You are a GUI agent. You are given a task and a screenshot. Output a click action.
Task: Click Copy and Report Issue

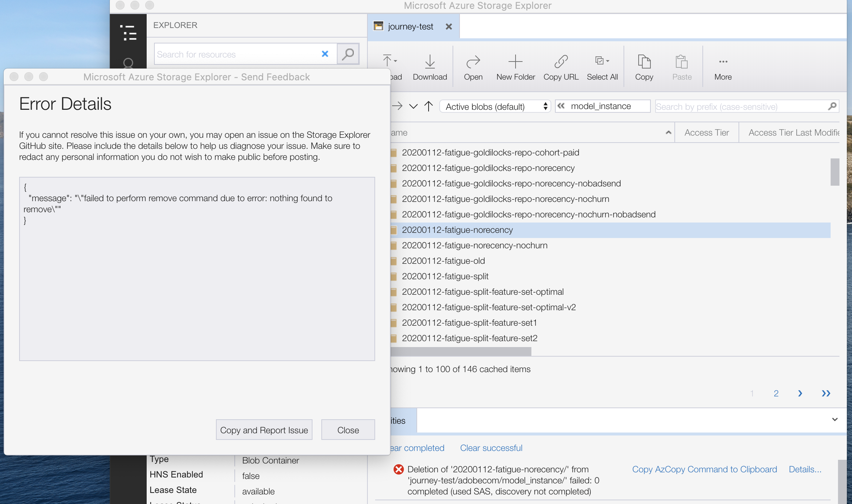pyautogui.click(x=264, y=430)
